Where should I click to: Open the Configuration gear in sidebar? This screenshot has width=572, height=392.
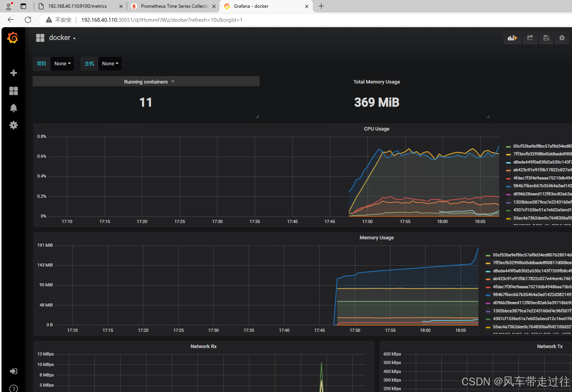pos(14,125)
